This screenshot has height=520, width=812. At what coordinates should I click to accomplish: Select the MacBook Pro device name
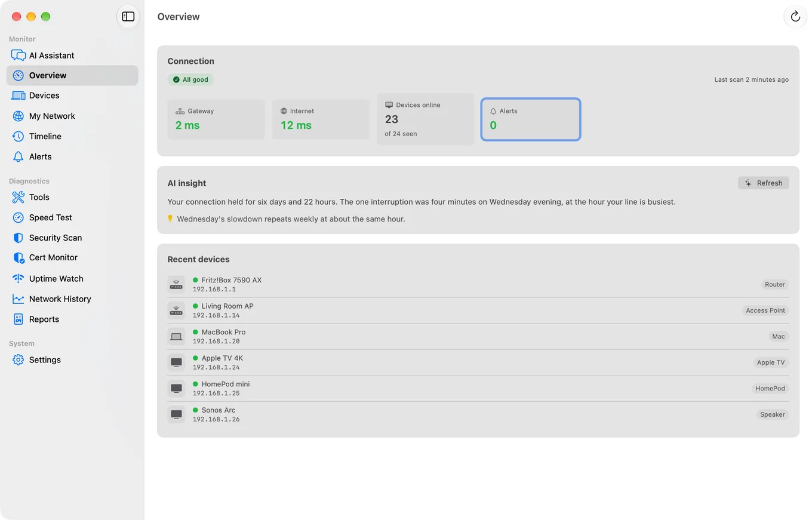point(224,332)
